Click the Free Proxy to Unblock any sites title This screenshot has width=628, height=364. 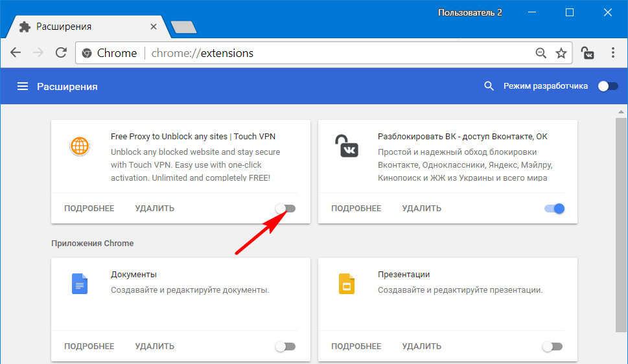click(193, 137)
